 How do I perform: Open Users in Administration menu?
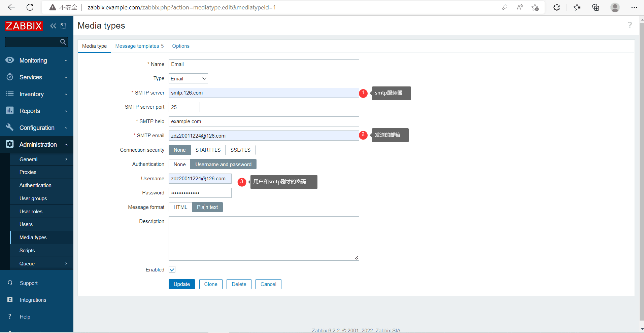point(42,224)
